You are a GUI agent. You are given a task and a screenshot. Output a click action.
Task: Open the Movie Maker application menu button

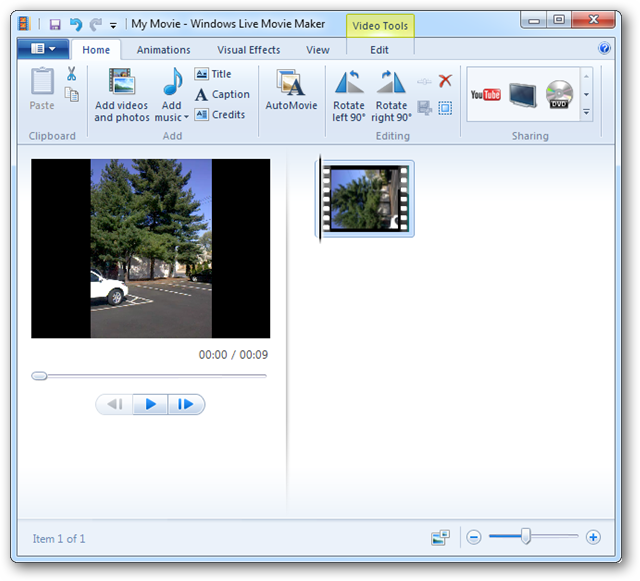pos(43,49)
